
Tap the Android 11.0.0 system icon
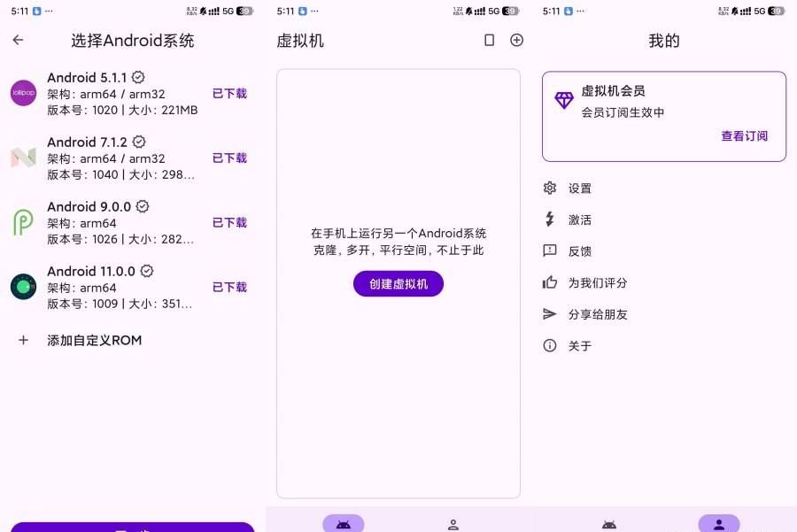pos(23,287)
